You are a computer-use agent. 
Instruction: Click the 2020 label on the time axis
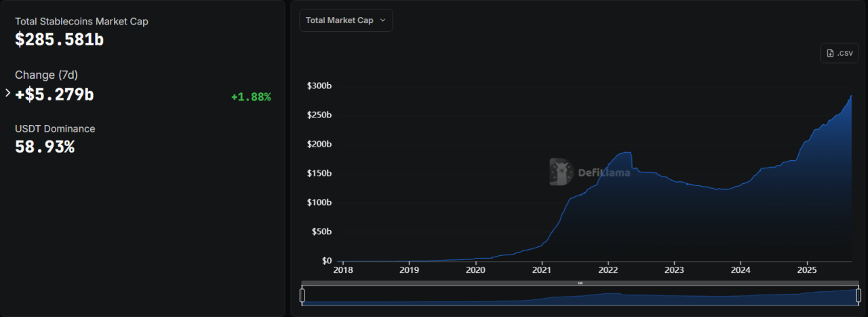tap(475, 270)
